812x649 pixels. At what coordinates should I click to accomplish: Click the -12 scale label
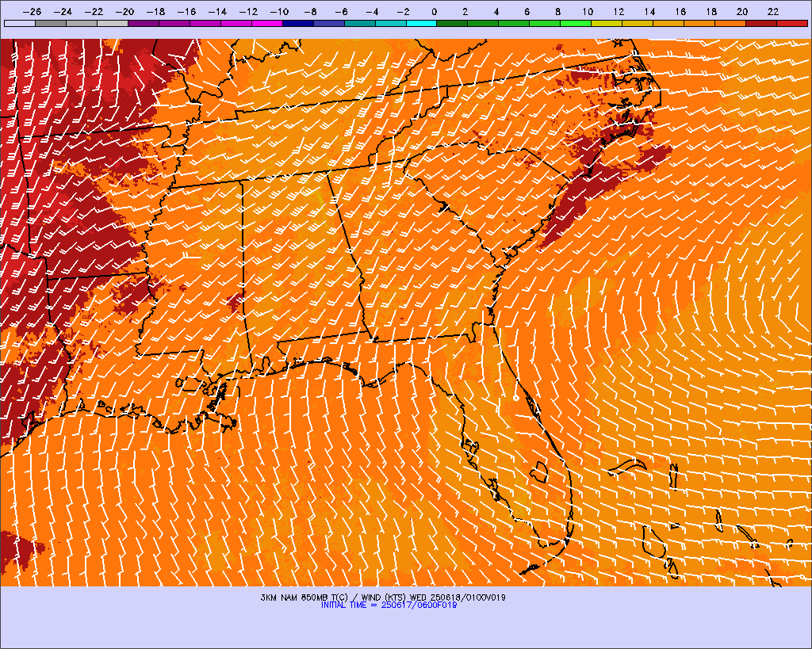pos(248,11)
